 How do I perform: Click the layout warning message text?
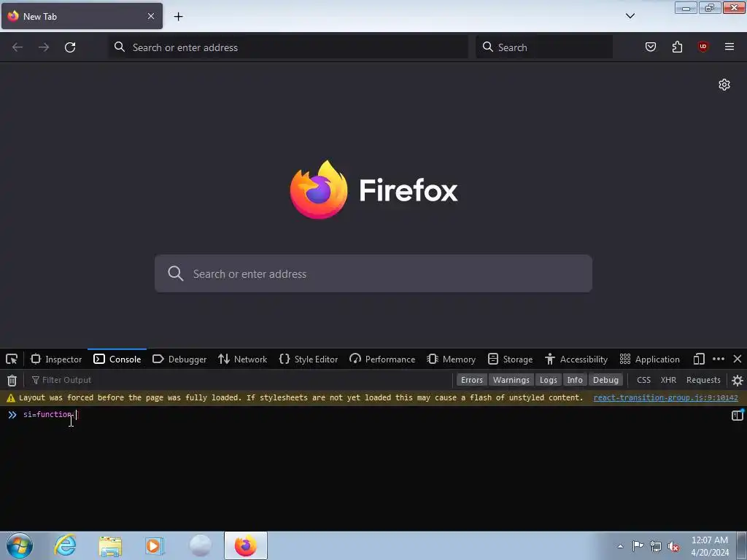(x=301, y=397)
